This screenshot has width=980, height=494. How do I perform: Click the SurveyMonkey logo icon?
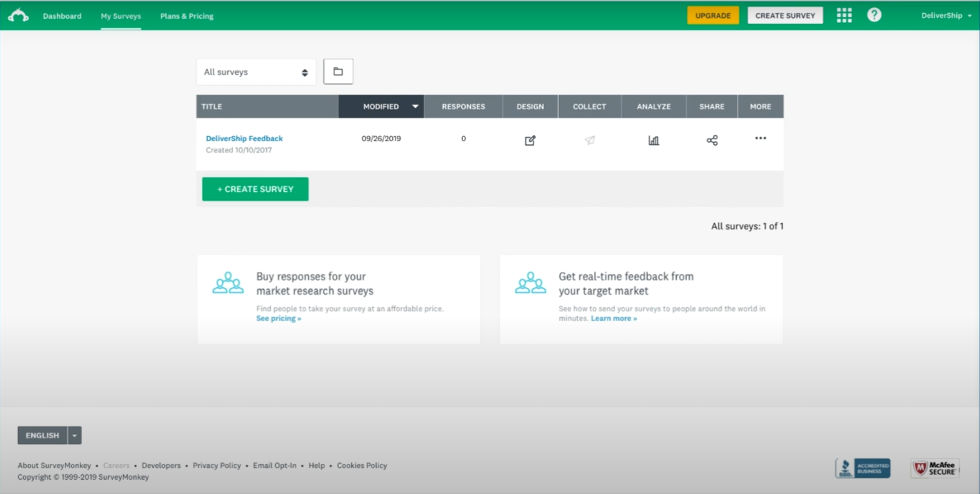click(18, 15)
